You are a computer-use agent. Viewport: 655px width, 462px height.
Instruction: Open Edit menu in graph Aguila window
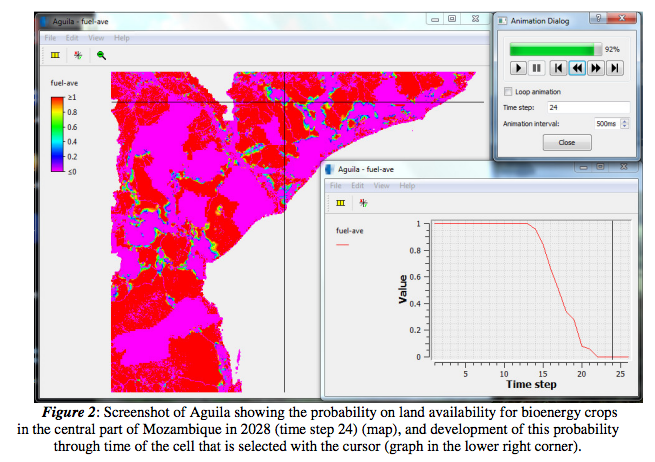357,185
